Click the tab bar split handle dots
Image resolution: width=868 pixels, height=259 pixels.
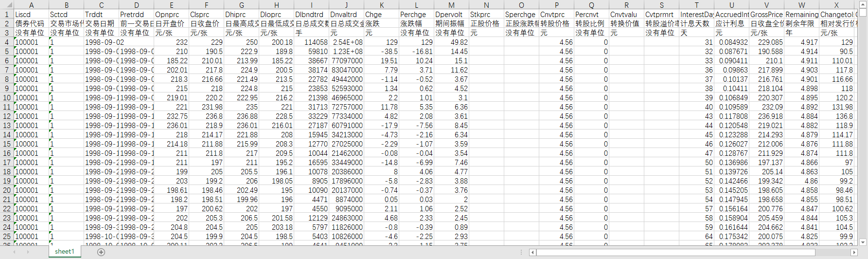click(521, 252)
